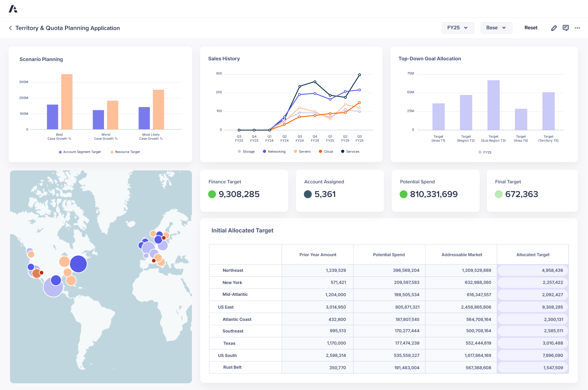The image size is (588, 390).
Task: Open the FY25 fiscal year dropdown
Action: [458, 28]
